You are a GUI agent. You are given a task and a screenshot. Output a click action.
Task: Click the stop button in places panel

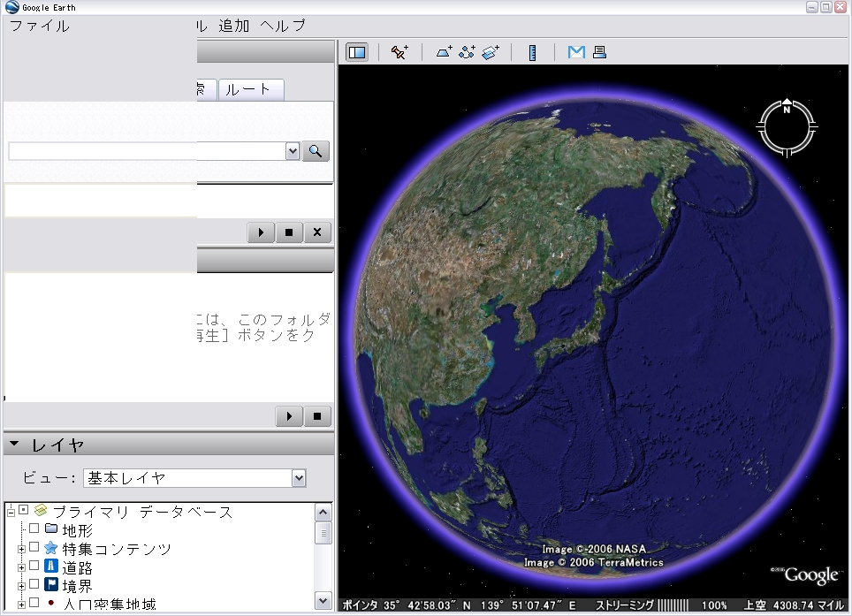(x=317, y=416)
